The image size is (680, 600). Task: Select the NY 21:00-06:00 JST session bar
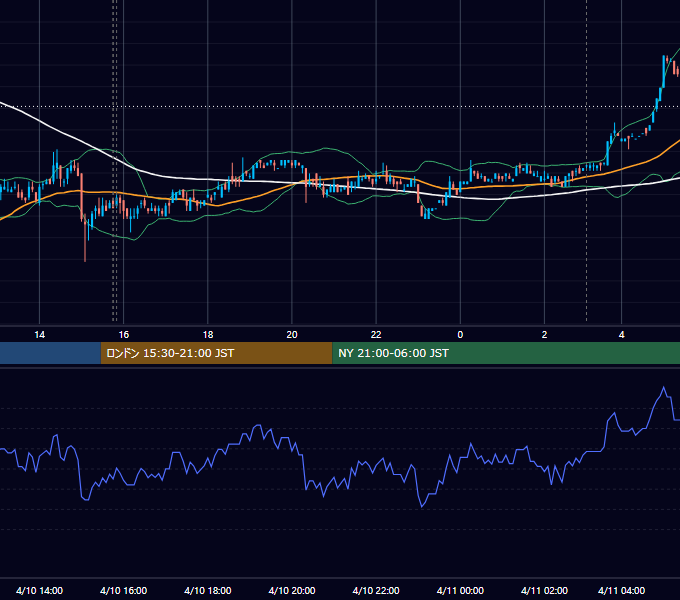(506, 353)
